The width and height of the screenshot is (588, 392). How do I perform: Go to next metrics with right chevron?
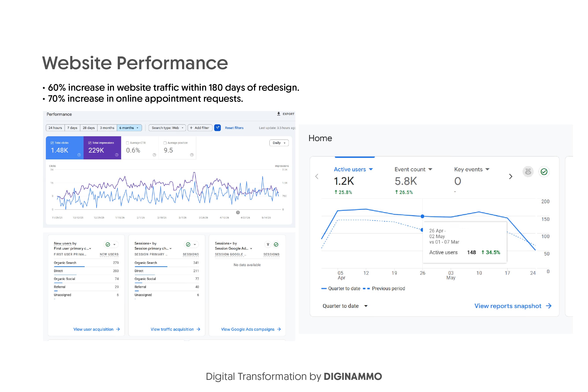(510, 177)
